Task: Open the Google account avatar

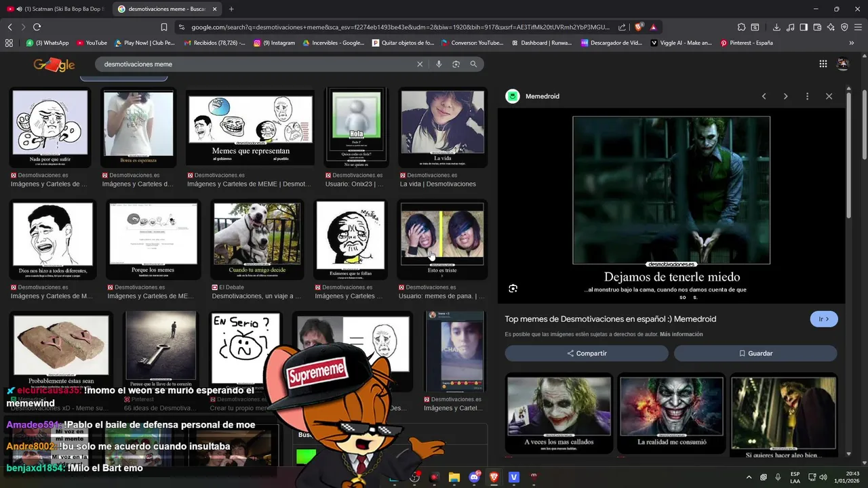Action: tap(843, 64)
